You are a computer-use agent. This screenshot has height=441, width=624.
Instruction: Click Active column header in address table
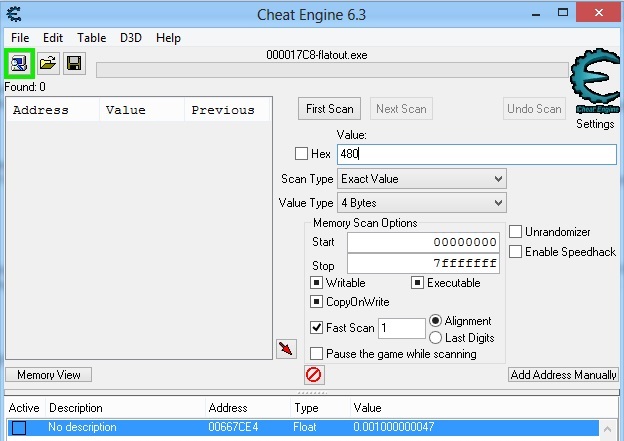tap(24, 408)
